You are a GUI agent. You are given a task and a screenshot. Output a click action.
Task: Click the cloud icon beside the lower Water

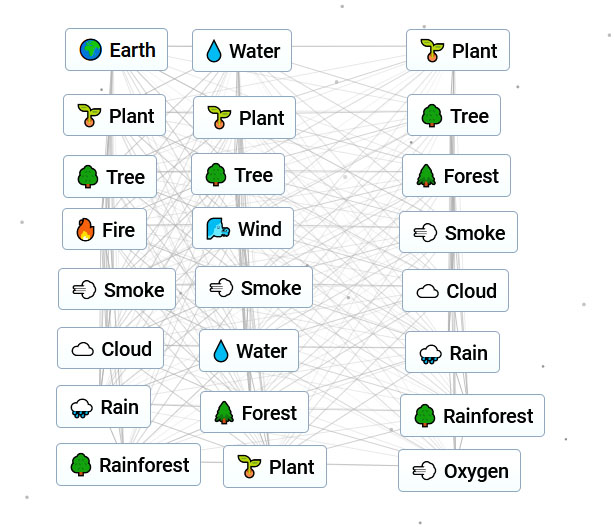pos(83,349)
